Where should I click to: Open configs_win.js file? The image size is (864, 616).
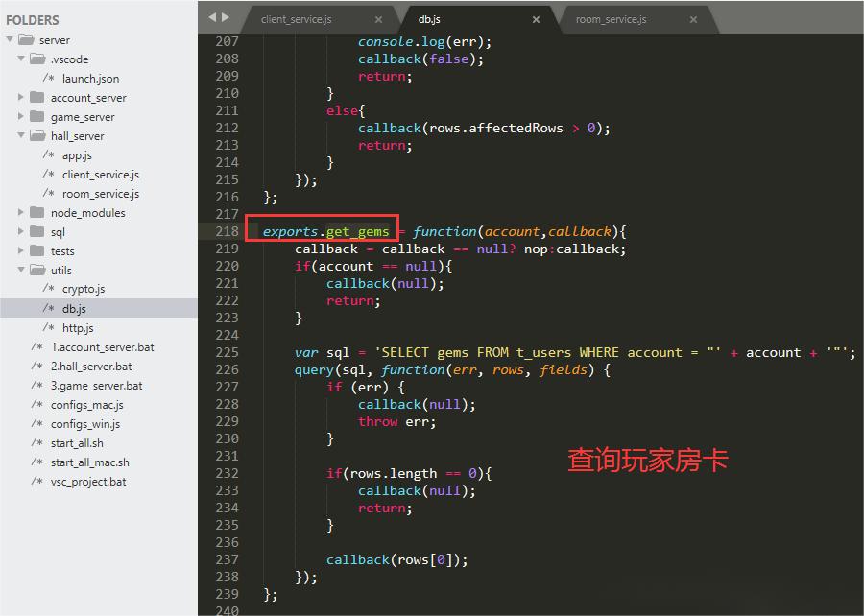point(85,424)
